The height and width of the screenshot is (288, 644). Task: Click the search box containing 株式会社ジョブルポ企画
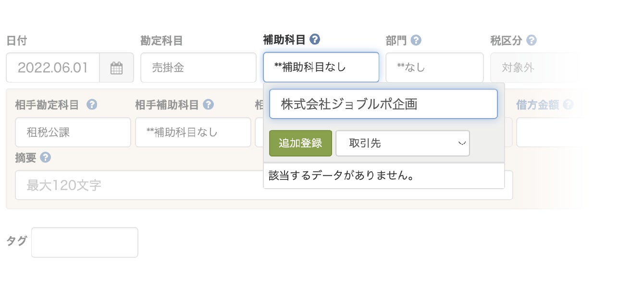click(x=383, y=104)
